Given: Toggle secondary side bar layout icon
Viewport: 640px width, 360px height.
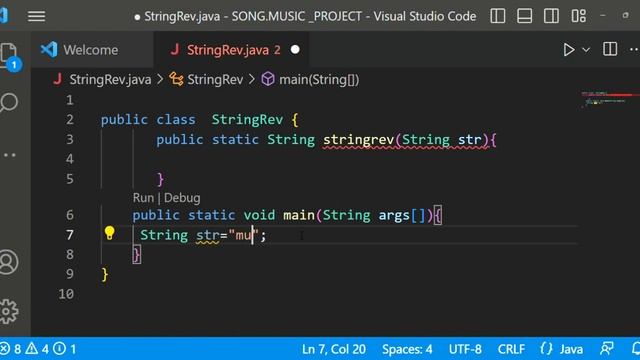Looking at the screenshot, I should pos(551,16).
